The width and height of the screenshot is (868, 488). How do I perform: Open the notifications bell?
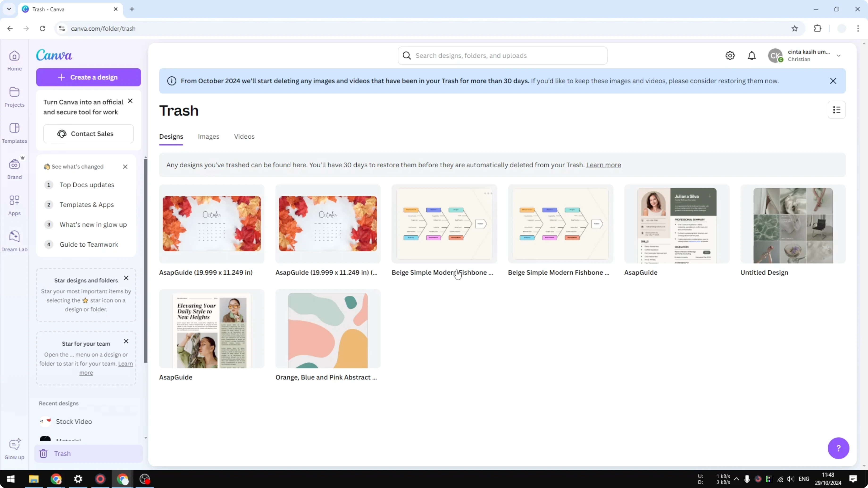[752, 55]
